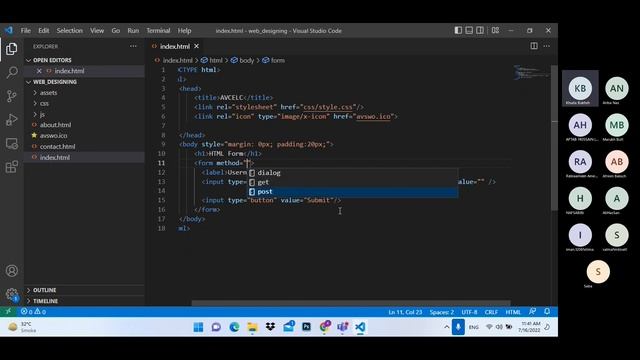640x360 pixels.
Task: Expand the assets folder
Action: click(84, 93)
